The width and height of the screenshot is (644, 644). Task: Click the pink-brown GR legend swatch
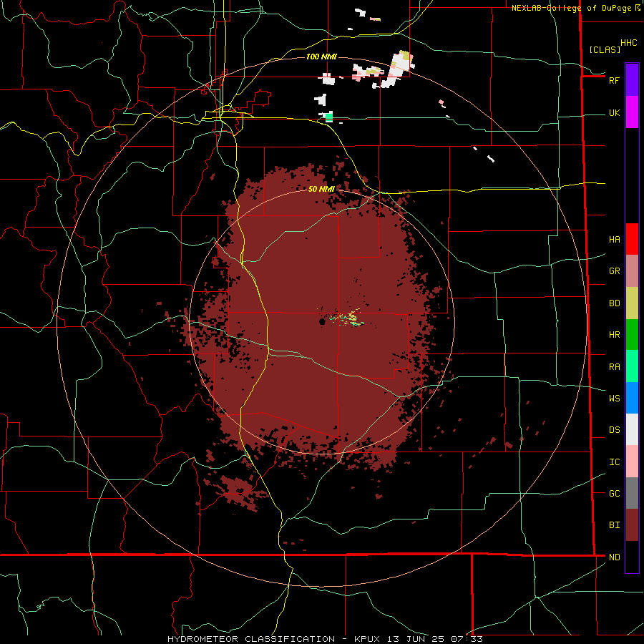[x=632, y=270]
